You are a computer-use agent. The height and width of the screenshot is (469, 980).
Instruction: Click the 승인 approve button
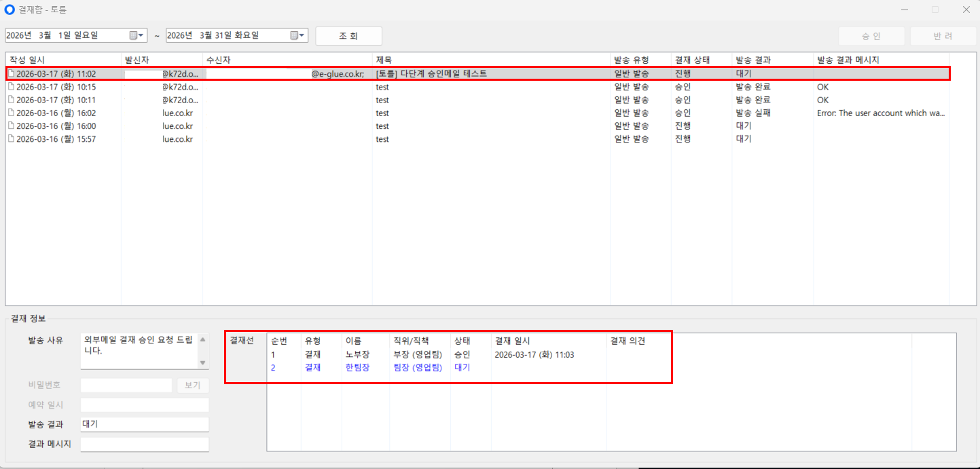[871, 36]
